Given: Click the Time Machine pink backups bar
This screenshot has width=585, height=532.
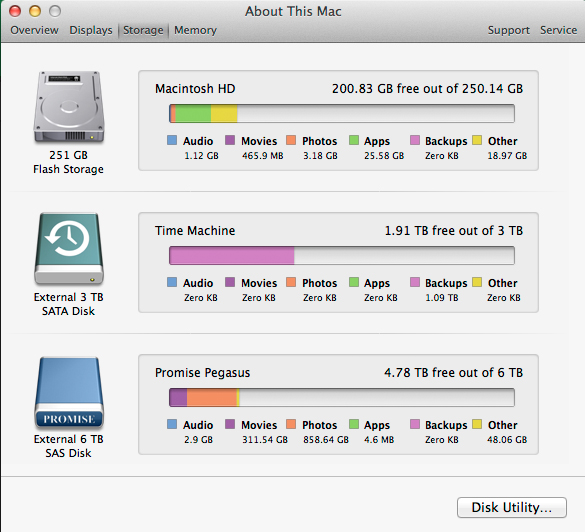Looking at the screenshot, I should click(232, 256).
